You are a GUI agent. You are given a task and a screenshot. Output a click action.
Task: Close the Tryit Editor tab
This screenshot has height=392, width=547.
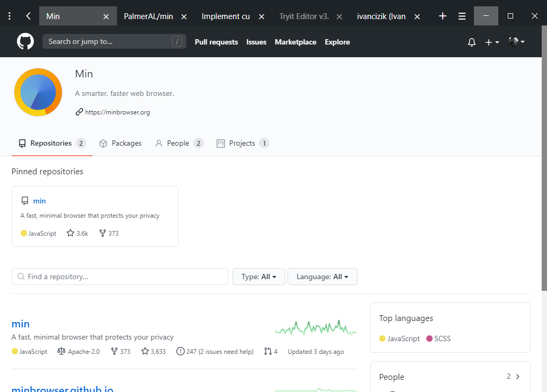tap(339, 16)
